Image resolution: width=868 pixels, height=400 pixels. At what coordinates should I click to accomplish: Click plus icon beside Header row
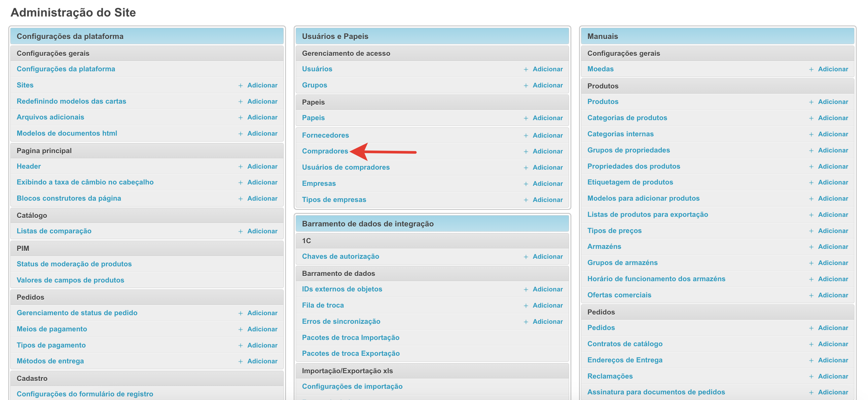pos(240,167)
